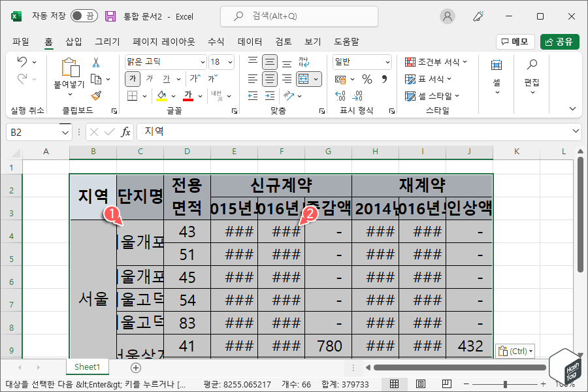Screen dimensions: 588x392
Task: Apply Percent number style
Action: (367, 79)
